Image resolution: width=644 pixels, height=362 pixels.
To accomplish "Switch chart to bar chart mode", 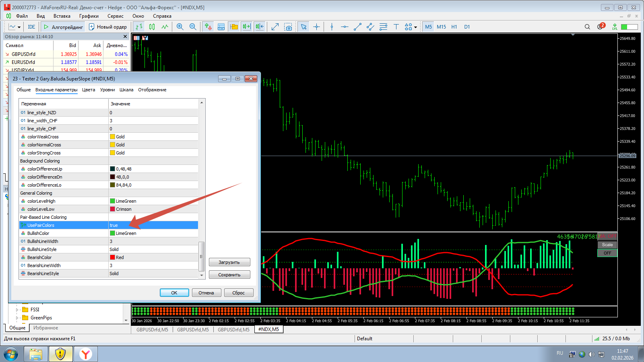I will click(x=139, y=27).
